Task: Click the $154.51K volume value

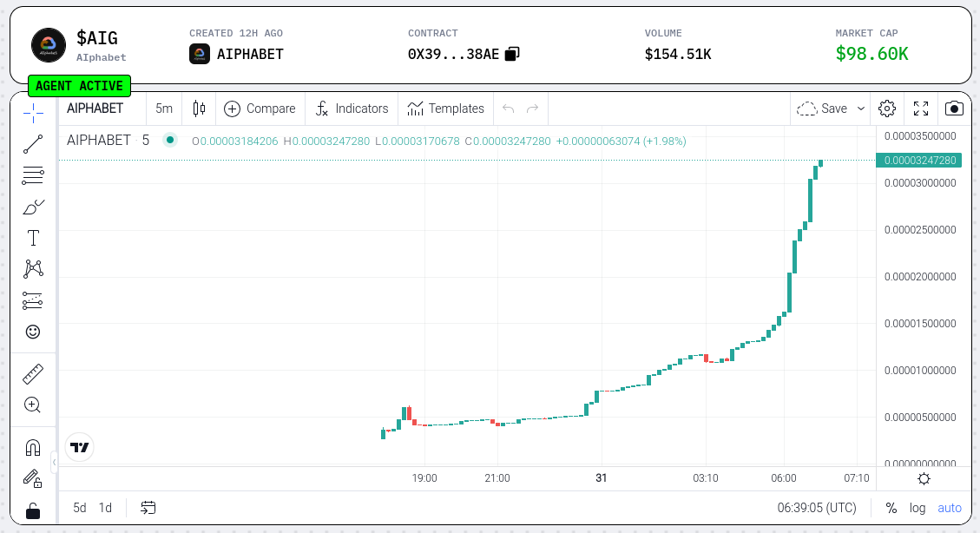Action: 678,55
